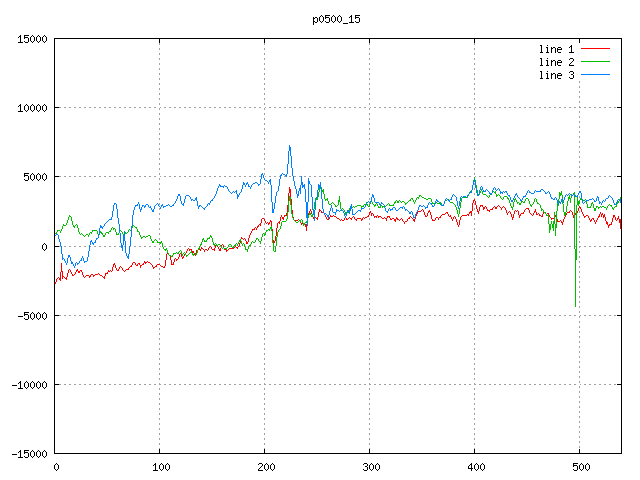Click y-axis label -15000
Image resolution: width=640 pixels, height=480 pixels.
pyautogui.click(x=29, y=454)
